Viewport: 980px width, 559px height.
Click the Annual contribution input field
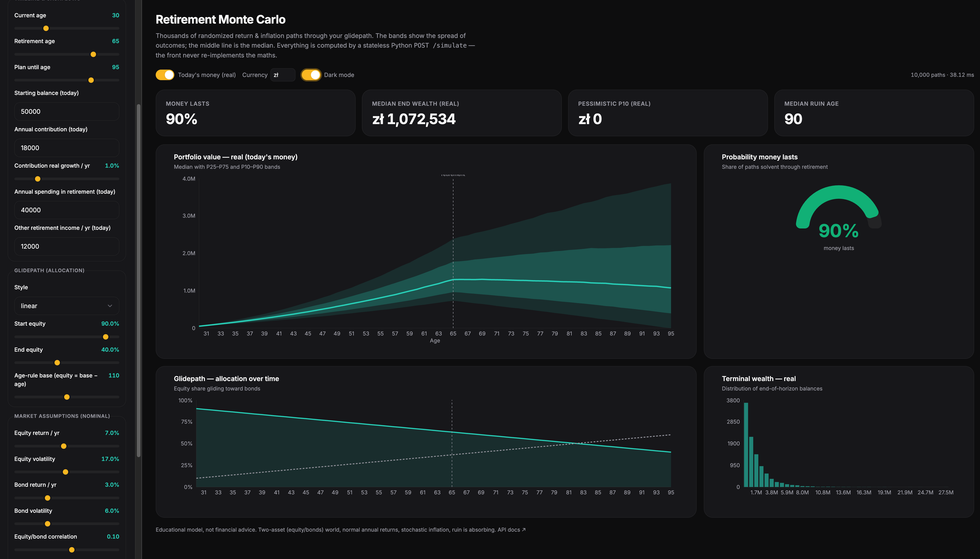point(66,148)
